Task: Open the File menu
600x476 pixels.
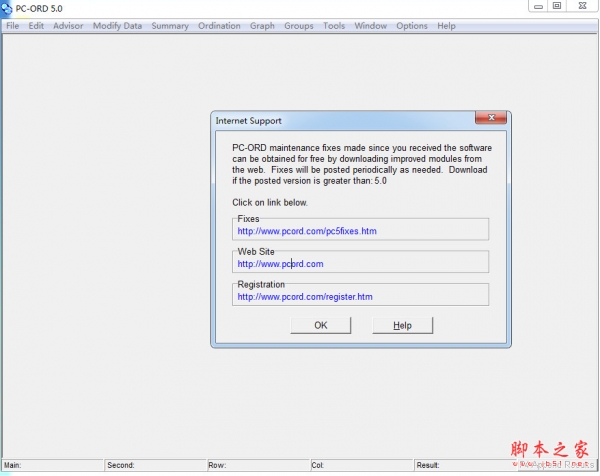Action: click(13, 26)
